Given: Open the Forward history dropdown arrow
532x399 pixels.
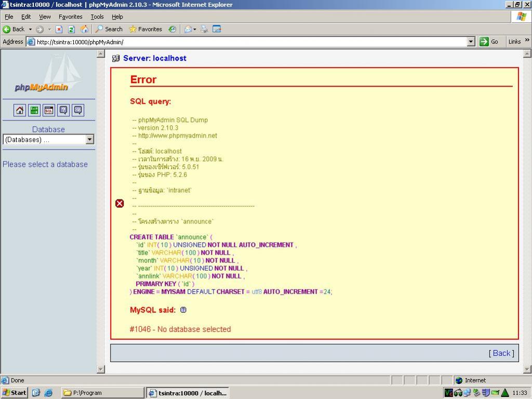Looking at the screenshot, I should click(49, 29).
